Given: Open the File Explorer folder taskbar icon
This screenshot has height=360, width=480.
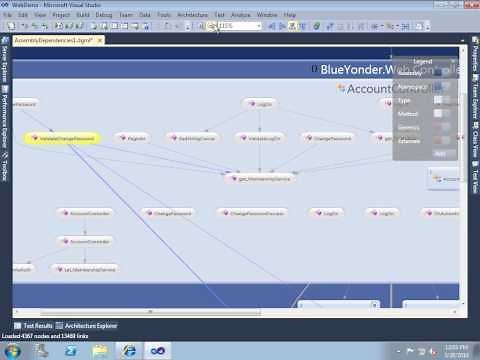Looking at the screenshot, I should pos(99,351).
